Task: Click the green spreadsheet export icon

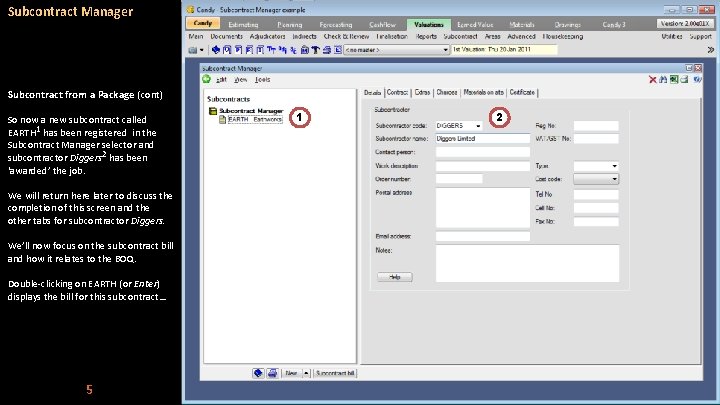Action: [x=674, y=79]
